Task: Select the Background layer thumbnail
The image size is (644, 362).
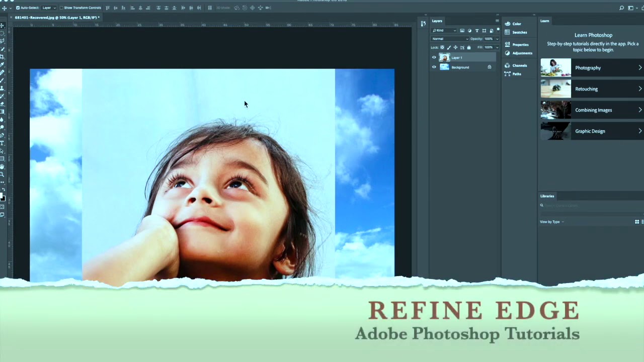Action: [445, 67]
